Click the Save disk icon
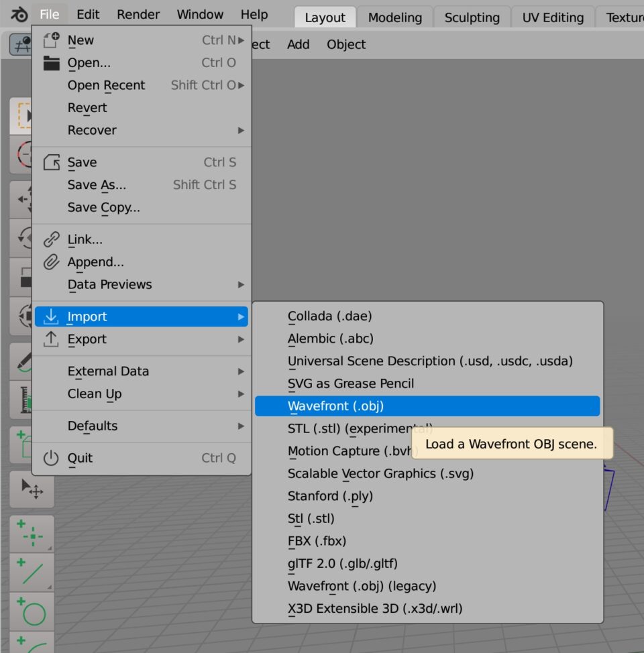 [51, 162]
